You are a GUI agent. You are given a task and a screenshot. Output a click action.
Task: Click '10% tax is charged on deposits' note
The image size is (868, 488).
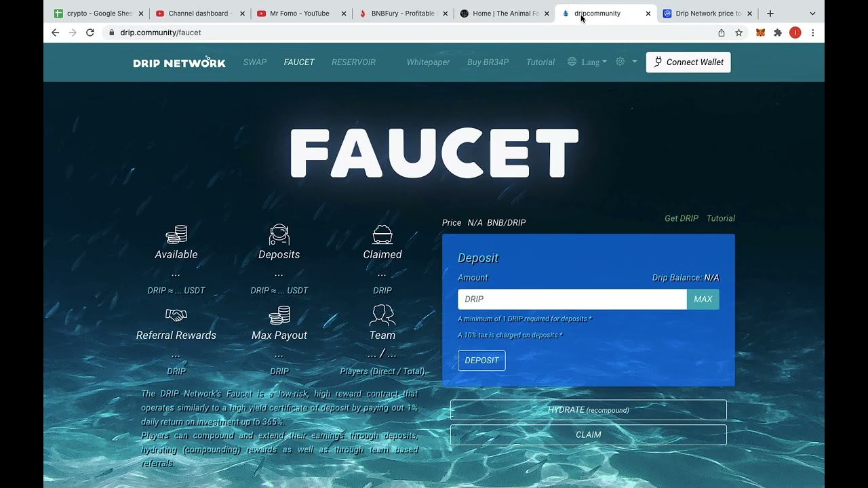pos(510,335)
